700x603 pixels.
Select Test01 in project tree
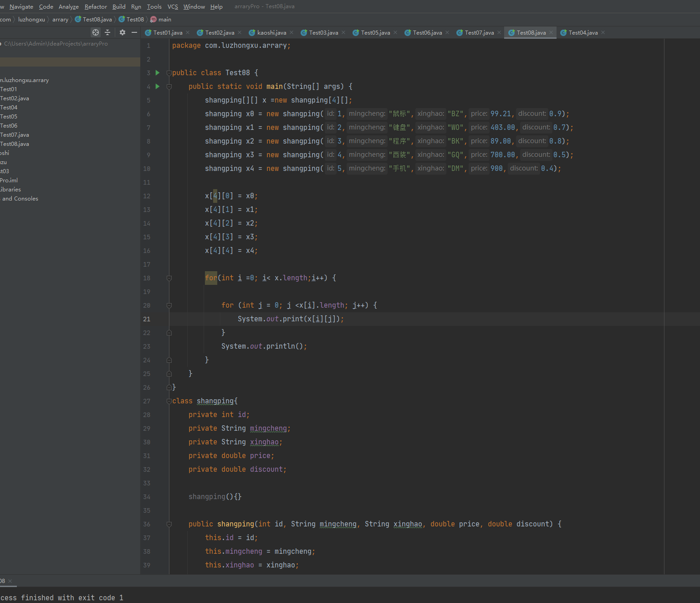pos(9,89)
